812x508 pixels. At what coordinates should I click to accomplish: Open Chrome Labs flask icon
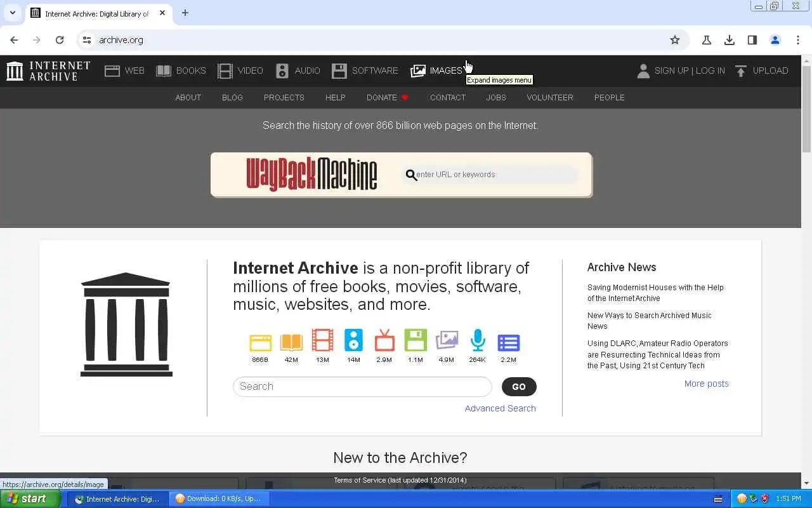pos(706,40)
